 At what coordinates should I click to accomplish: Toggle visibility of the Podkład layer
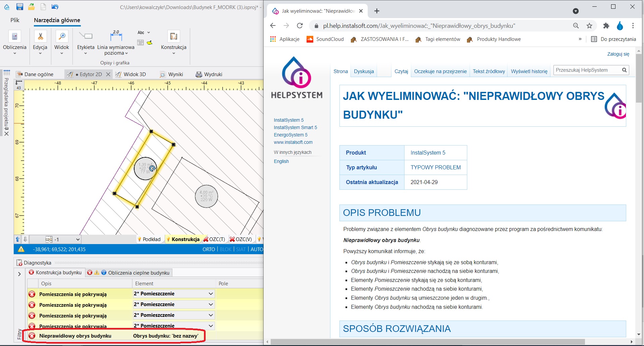(149, 239)
